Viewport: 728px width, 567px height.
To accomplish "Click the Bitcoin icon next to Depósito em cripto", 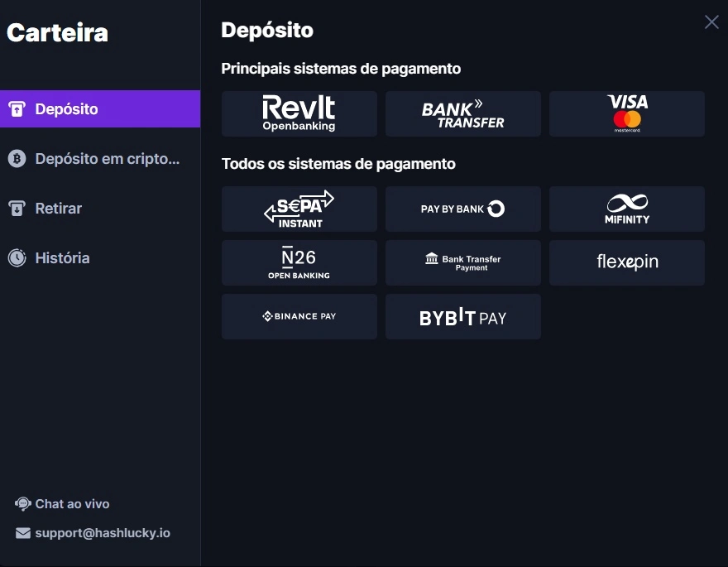I will (x=17, y=158).
